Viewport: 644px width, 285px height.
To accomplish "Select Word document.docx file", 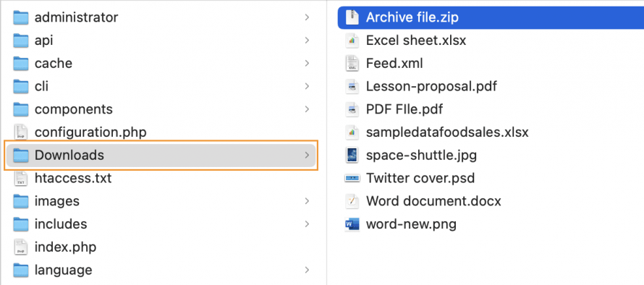I will coord(491,201).
